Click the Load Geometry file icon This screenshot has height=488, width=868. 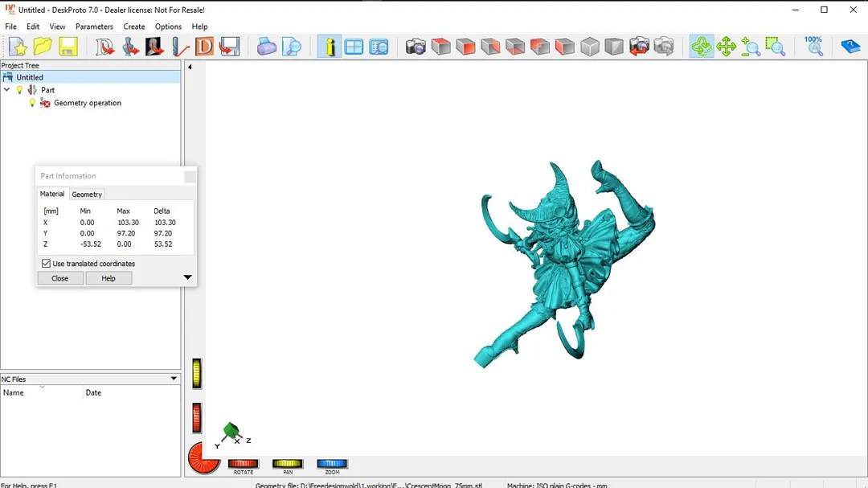[129, 47]
